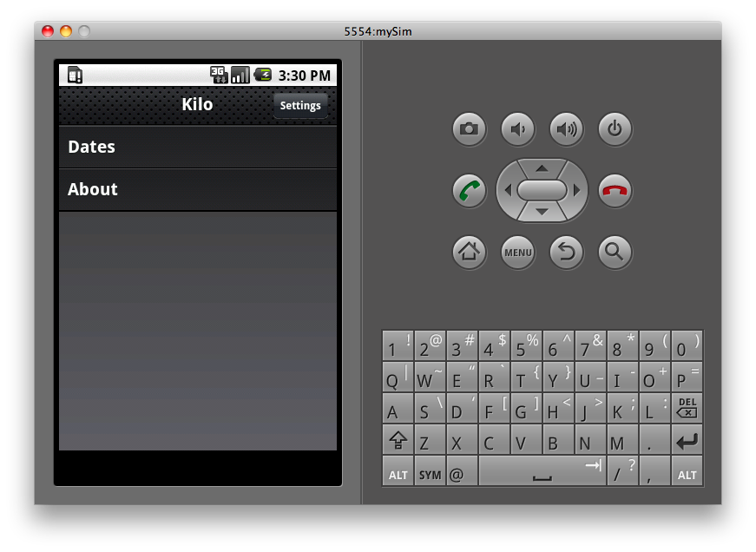Click the D-pad up arrow
Viewport: 756px width, 552px height.
542,168
